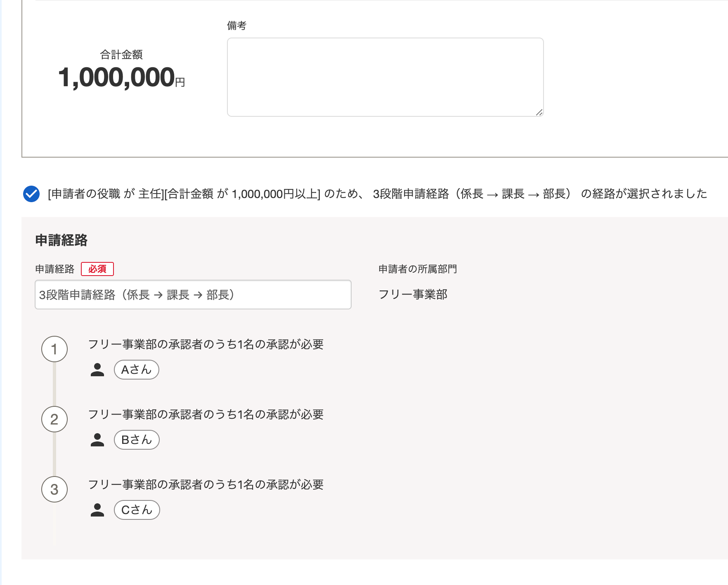Click the 申請者の所属部門 label

click(418, 269)
